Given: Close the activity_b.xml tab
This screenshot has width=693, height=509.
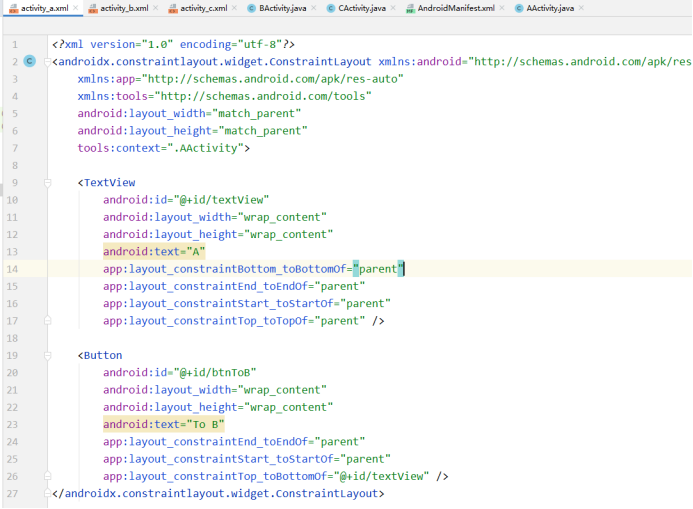Looking at the screenshot, I should coord(156,8).
